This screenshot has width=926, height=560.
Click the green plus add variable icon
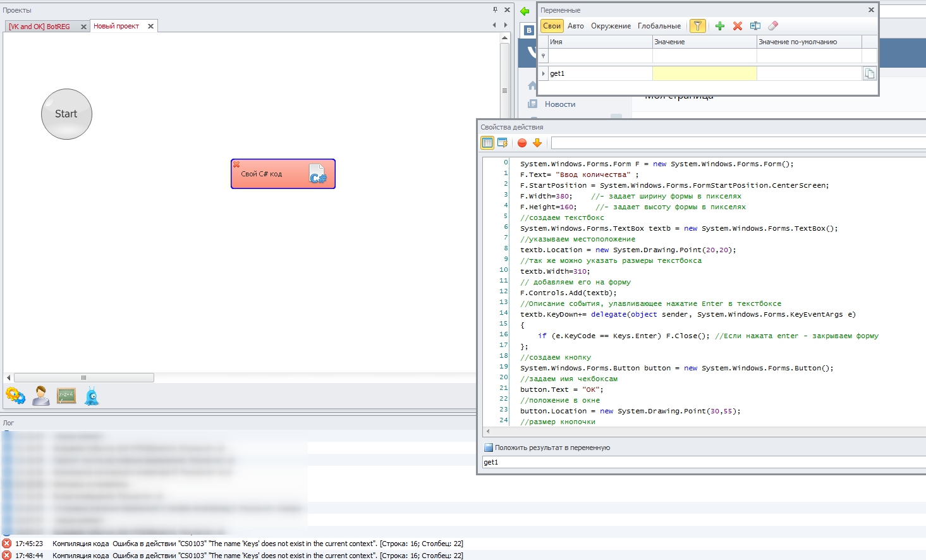click(x=719, y=26)
